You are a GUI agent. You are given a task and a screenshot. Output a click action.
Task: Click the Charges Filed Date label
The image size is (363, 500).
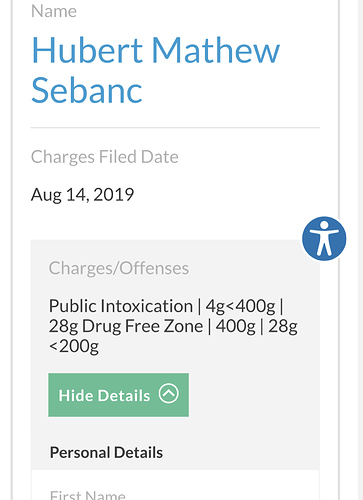[105, 157]
